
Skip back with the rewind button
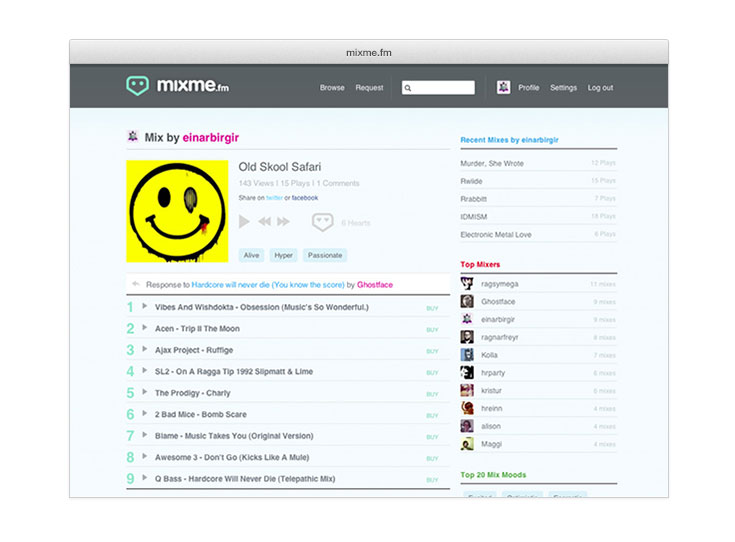(264, 221)
